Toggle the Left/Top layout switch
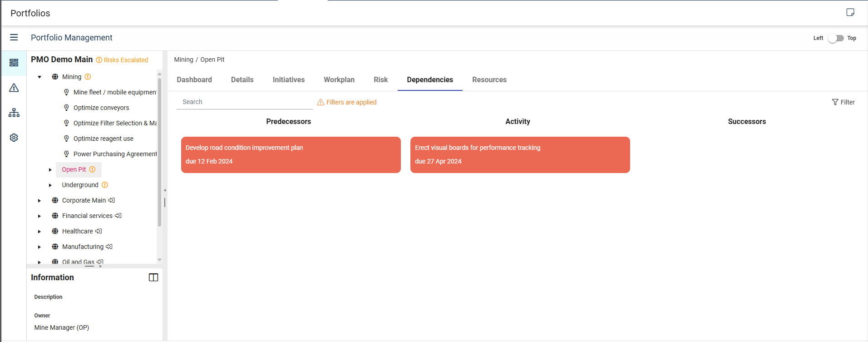The height and width of the screenshot is (342, 868). 835,38
